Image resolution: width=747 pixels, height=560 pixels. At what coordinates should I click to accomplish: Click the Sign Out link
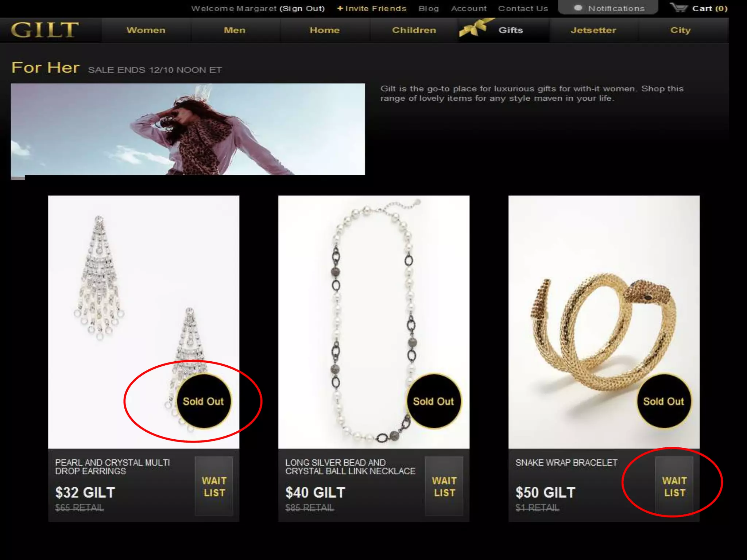pyautogui.click(x=302, y=8)
